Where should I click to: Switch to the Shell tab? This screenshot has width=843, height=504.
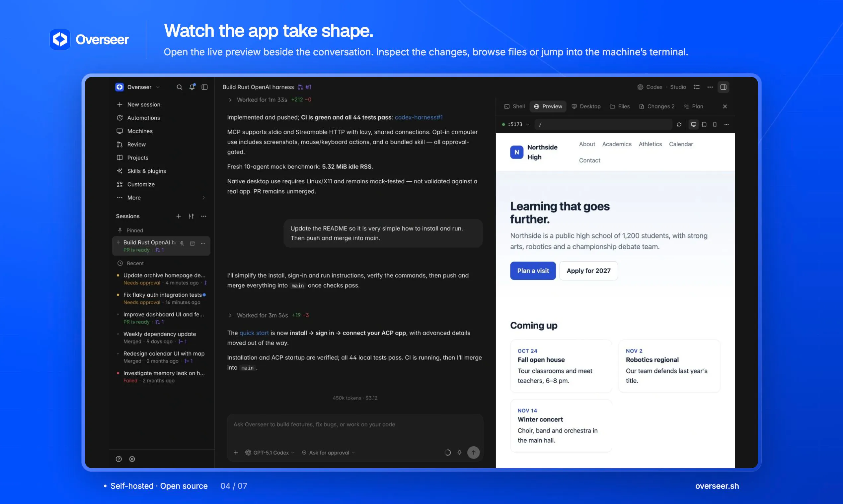click(x=514, y=107)
